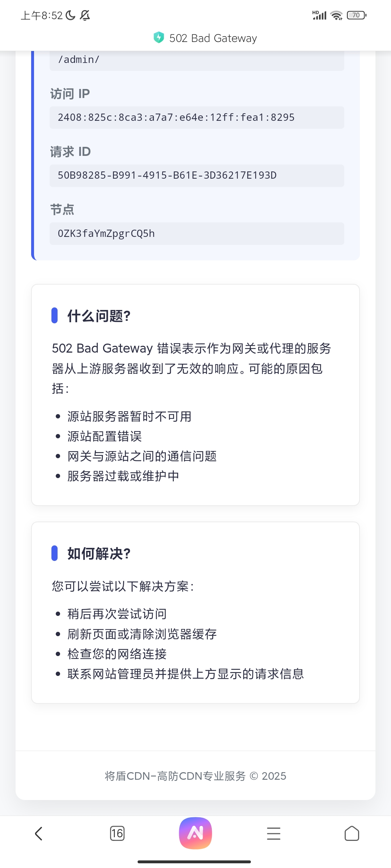Select the visitor IPv6 address field

coord(197,118)
